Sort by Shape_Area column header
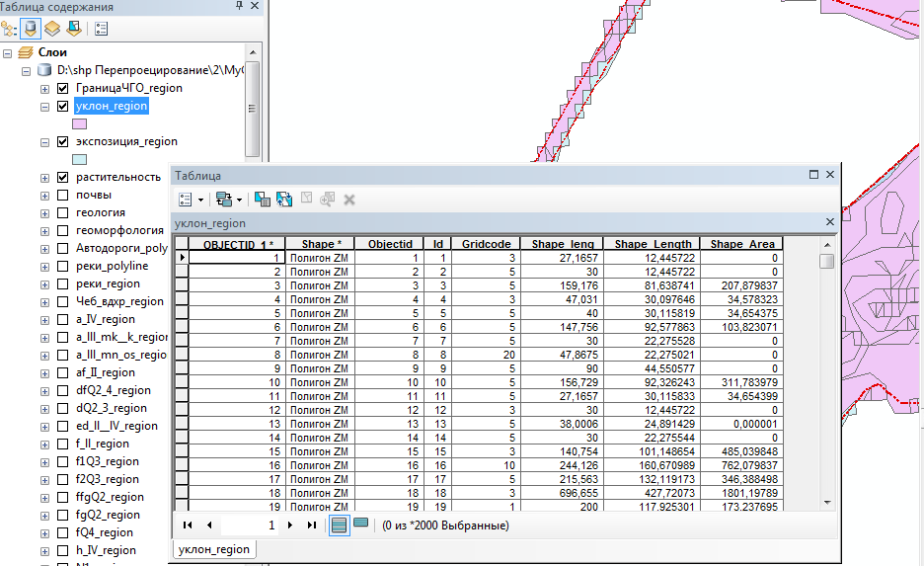This screenshot has height=566, width=924. pyautogui.click(x=741, y=244)
